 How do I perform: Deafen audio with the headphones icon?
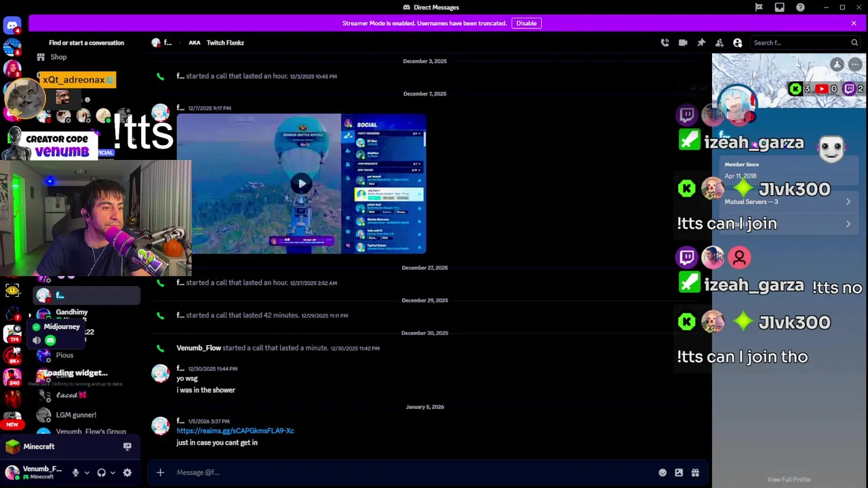101,472
